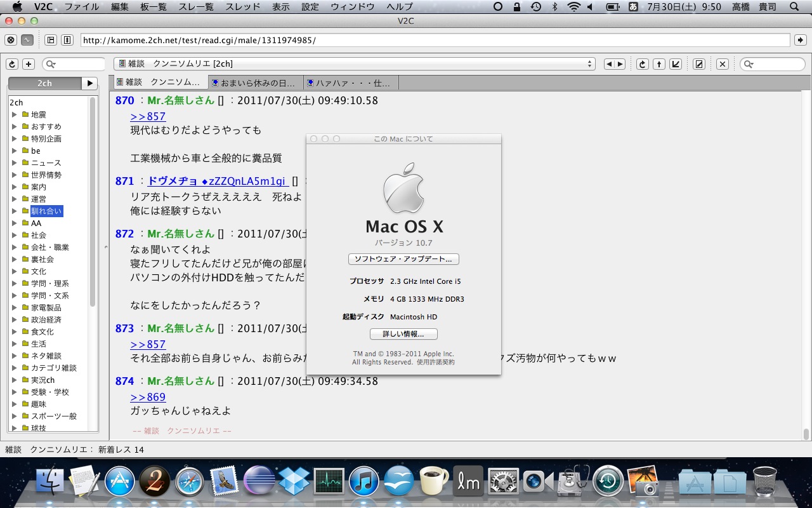
Task: Click the go arrow right of URL field
Action: 801,40
